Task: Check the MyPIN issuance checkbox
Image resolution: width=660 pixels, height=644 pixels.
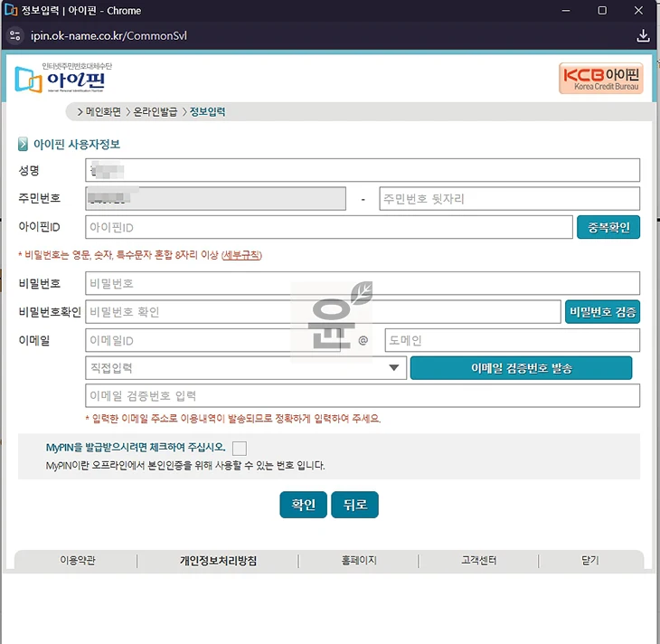Action: click(239, 448)
